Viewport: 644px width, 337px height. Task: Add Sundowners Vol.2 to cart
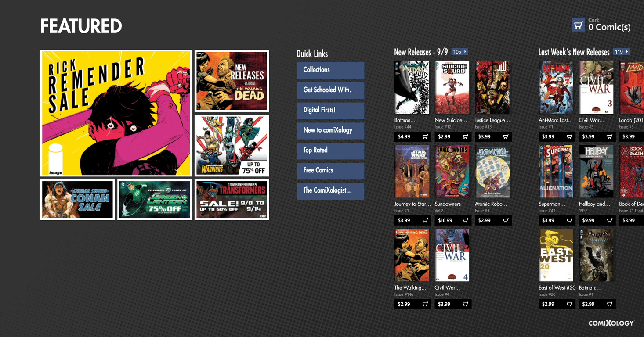click(x=466, y=220)
